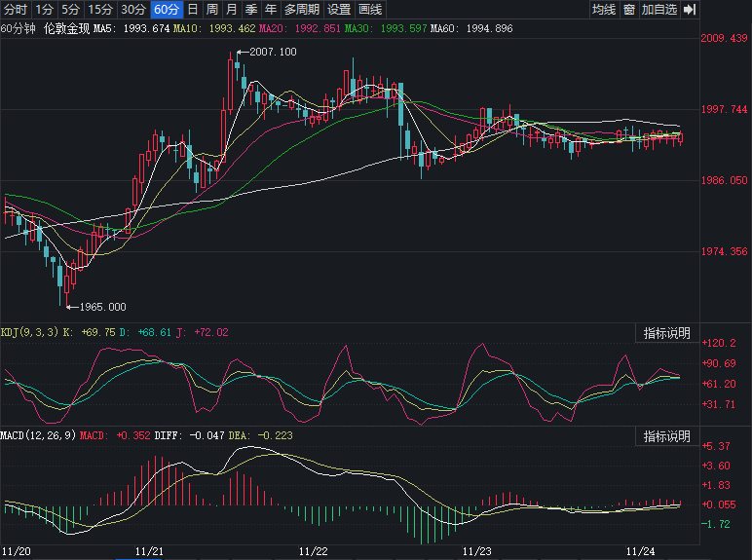
Task: Click the KDJ(9,3,3) indicator label
Action: click(x=29, y=333)
